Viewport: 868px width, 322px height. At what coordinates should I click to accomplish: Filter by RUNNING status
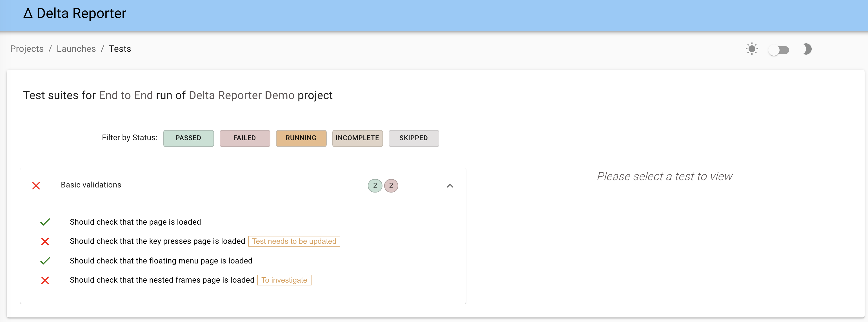pos(301,138)
